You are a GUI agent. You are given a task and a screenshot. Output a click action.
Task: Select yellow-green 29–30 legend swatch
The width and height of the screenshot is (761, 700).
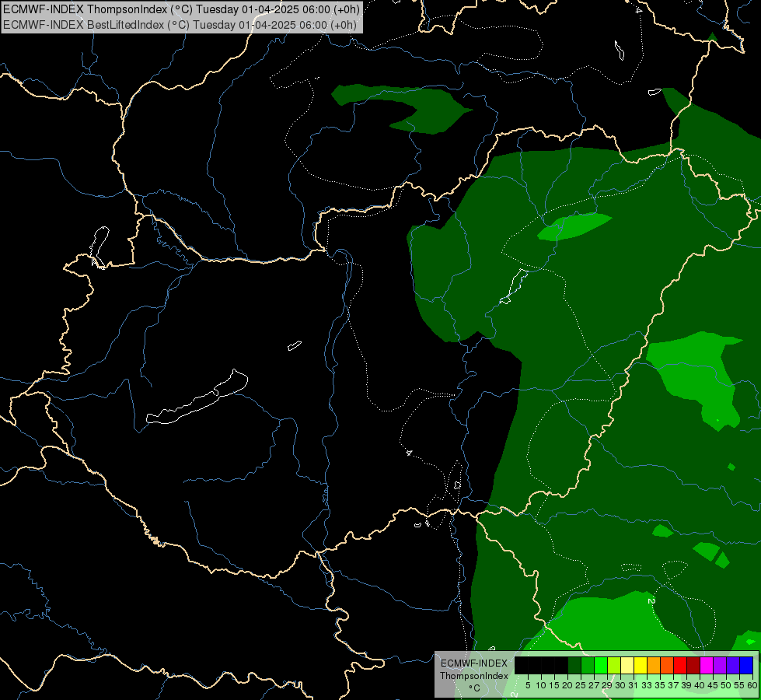614,665
